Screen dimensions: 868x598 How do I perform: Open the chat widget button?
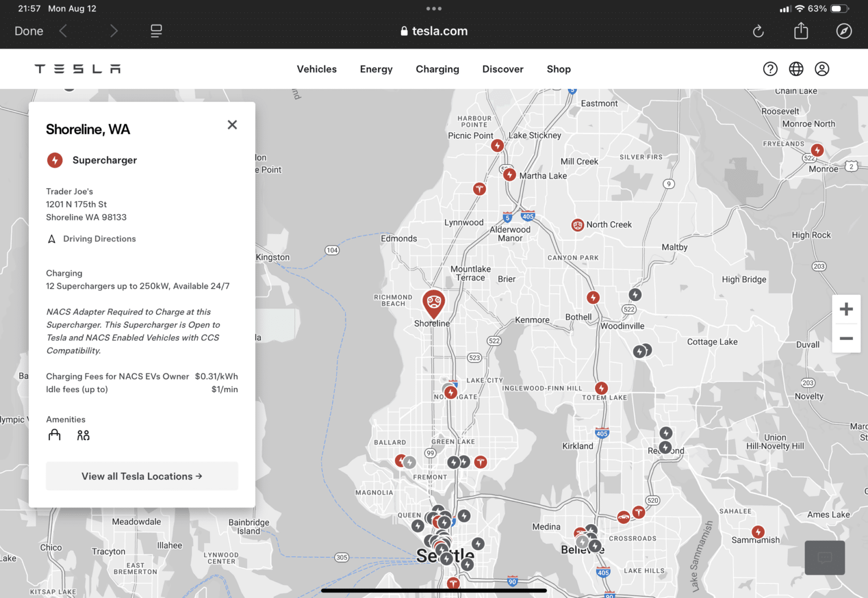point(825,557)
